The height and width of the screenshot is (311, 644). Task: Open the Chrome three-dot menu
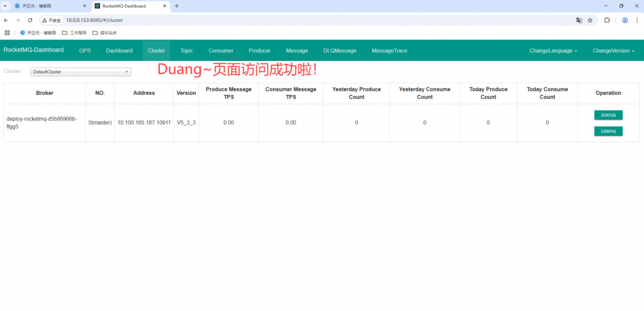click(638, 20)
